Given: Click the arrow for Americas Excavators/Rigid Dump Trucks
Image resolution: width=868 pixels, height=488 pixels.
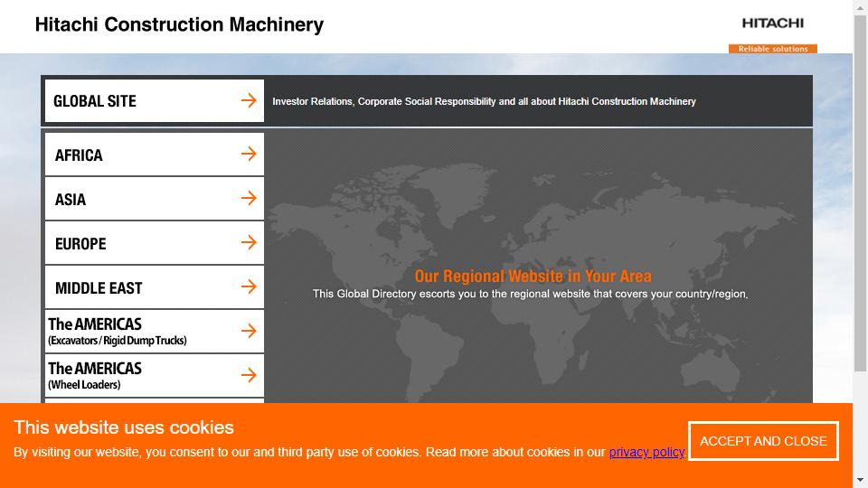Looking at the screenshot, I should pyautogui.click(x=249, y=331).
